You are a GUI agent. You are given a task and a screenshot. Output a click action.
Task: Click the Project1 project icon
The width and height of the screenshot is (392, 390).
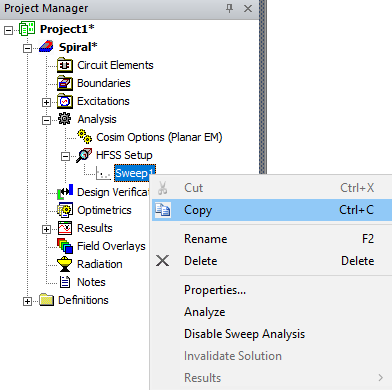(27, 29)
